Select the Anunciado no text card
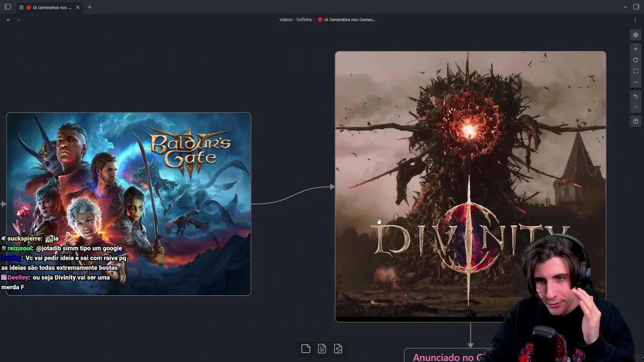Viewport: 644px width, 362px height. pyautogui.click(x=448, y=356)
